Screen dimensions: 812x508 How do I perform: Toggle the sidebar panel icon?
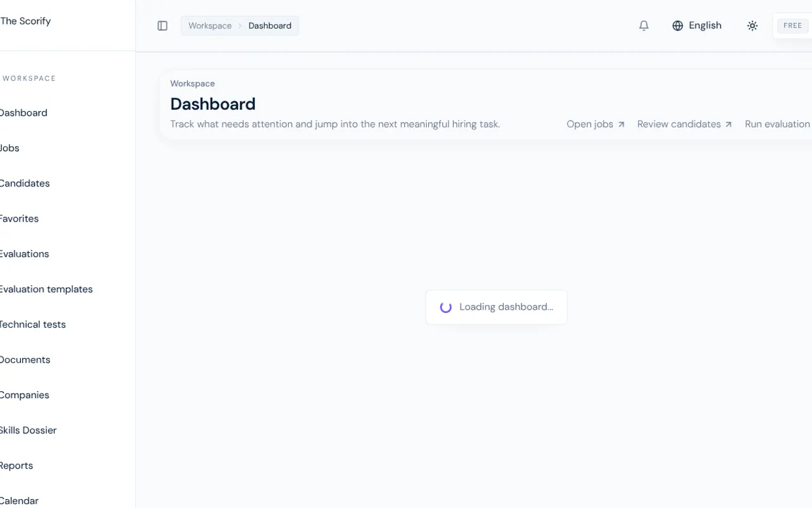[162, 26]
